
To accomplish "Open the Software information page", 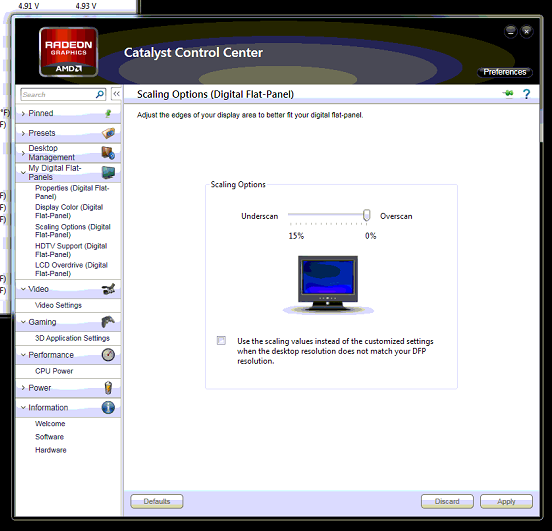I will click(x=50, y=437).
